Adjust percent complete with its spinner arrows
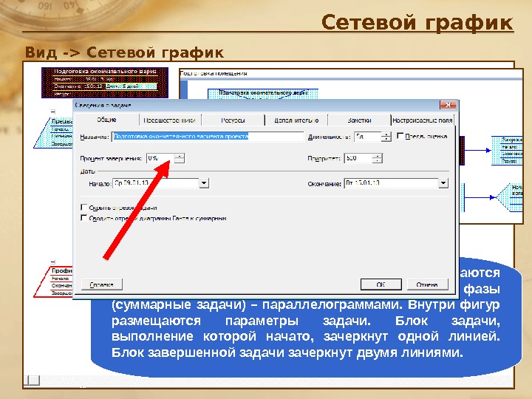 click(x=180, y=158)
